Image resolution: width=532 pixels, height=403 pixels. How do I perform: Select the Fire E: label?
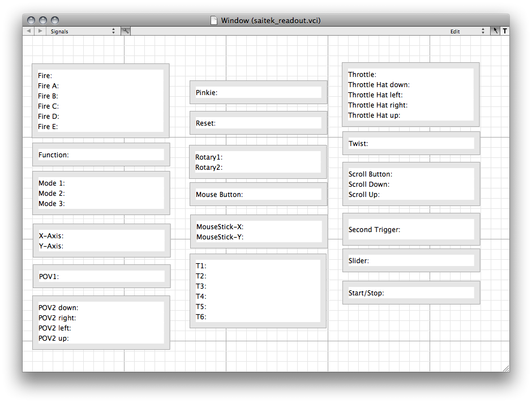(48, 127)
